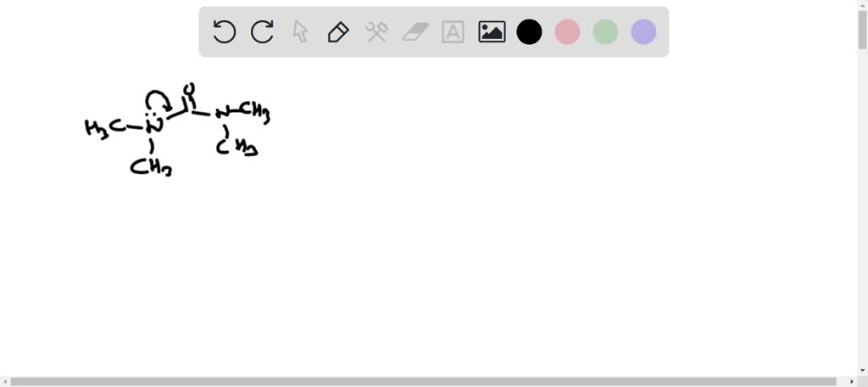The height and width of the screenshot is (387, 868).
Task: Choose the pink color swatch
Action: pos(567,32)
